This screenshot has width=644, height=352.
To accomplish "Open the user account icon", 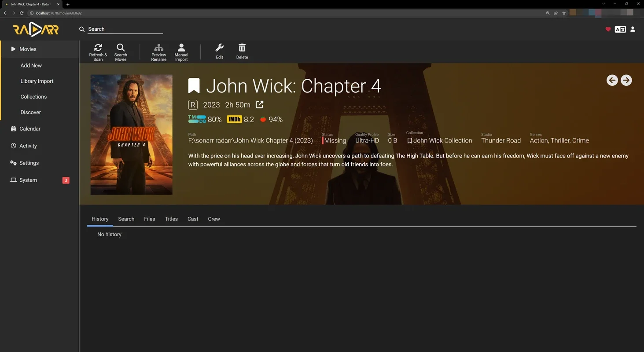I will pyautogui.click(x=633, y=29).
